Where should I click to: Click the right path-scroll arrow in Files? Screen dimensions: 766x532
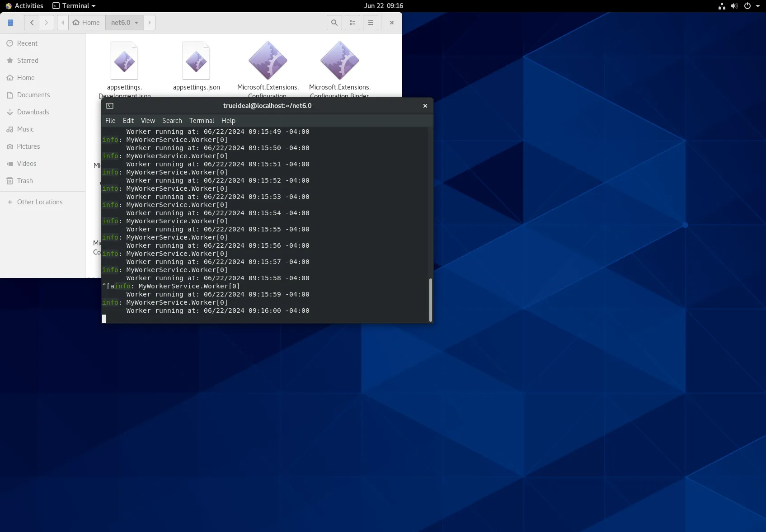tap(150, 23)
